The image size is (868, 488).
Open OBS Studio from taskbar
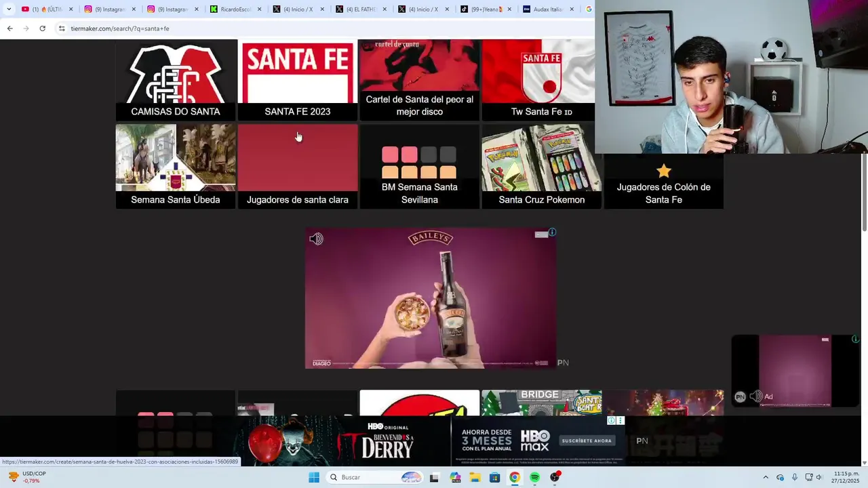click(x=555, y=477)
